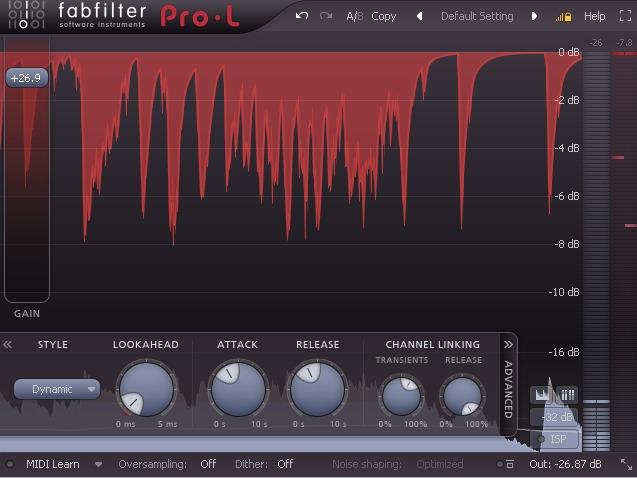
Task: Click the 0 dB scale label
Action: point(569,52)
